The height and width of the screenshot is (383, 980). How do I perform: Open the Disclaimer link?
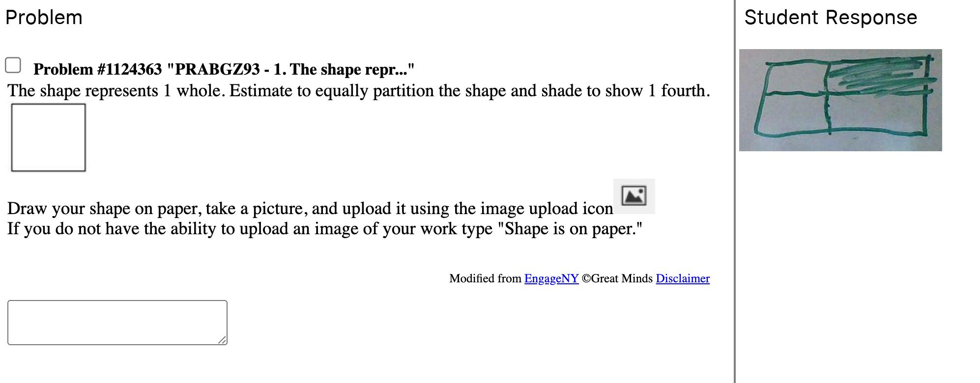point(682,278)
